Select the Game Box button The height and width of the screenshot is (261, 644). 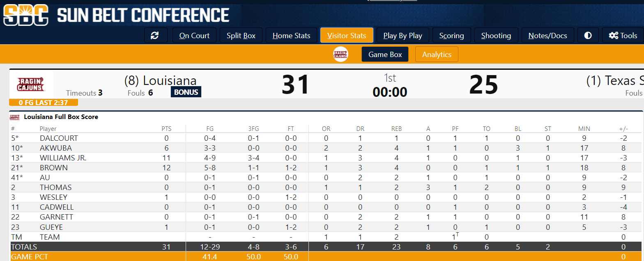[385, 55]
